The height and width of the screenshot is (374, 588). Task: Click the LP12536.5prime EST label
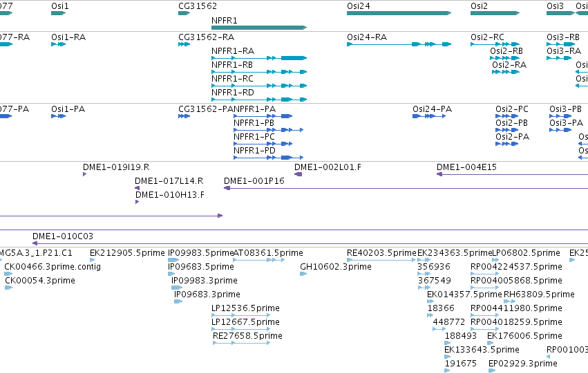(245, 309)
